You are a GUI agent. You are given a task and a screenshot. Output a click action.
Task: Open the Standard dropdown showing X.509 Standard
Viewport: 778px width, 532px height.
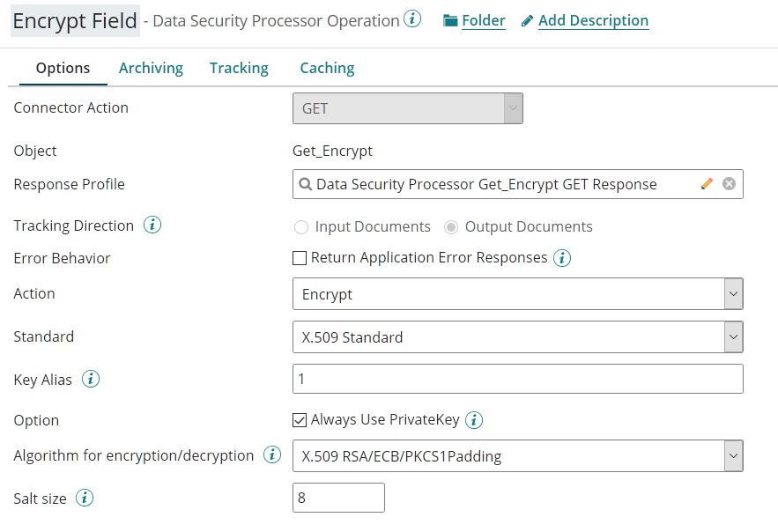click(x=733, y=336)
